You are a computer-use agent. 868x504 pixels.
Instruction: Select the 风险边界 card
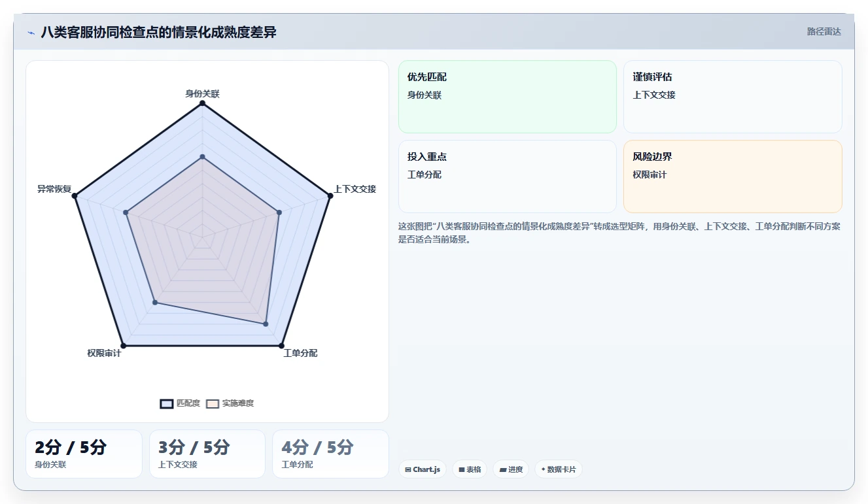coord(733,176)
